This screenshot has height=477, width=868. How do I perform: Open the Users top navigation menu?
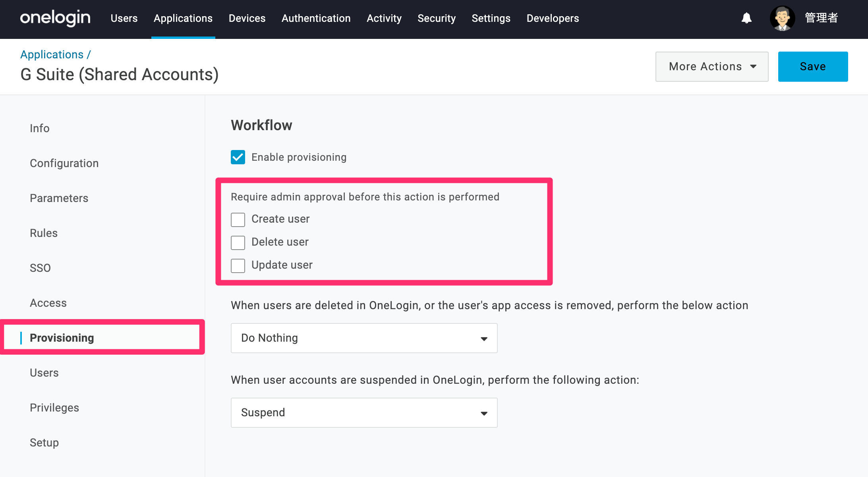pyautogui.click(x=124, y=18)
